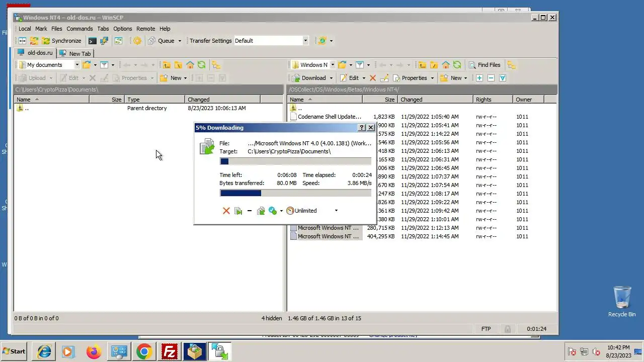Open remote Properties button

click(x=410, y=78)
